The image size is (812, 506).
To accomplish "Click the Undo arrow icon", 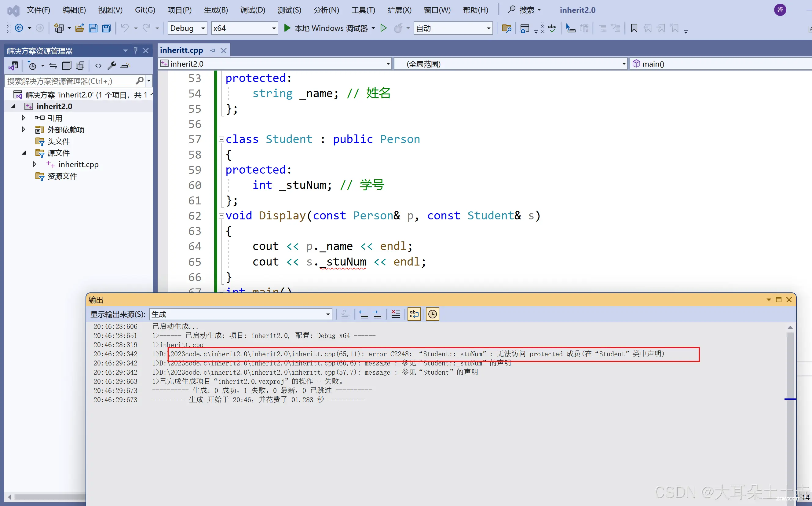I will pos(125,28).
